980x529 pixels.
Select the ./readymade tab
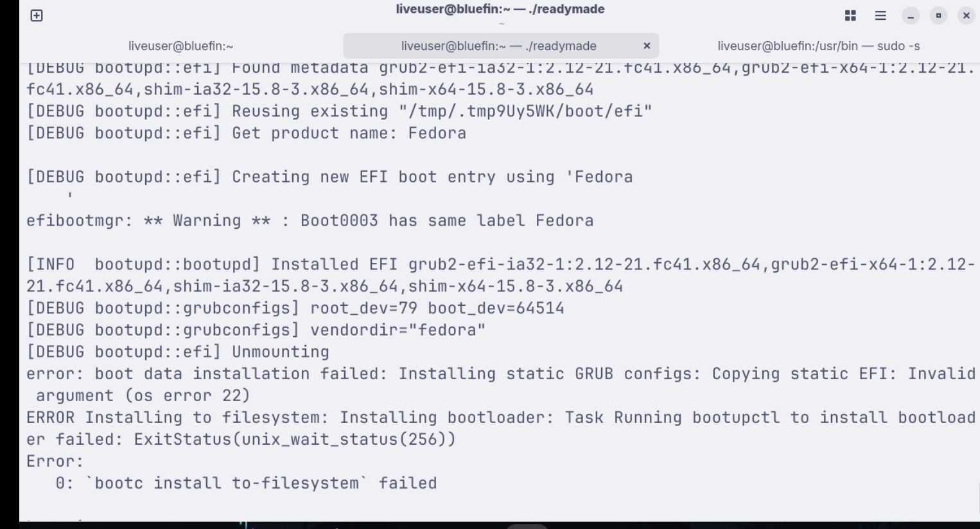pyautogui.click(x=498, y=46)
